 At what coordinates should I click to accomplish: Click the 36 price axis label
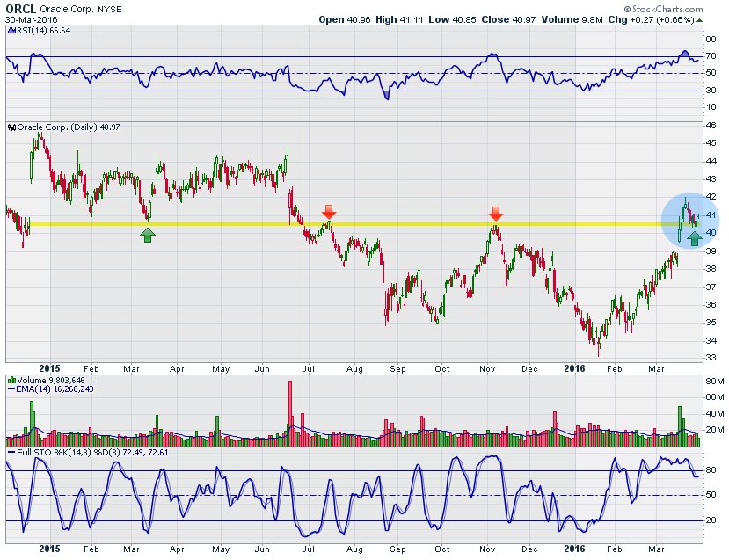[x=711, y=305]
